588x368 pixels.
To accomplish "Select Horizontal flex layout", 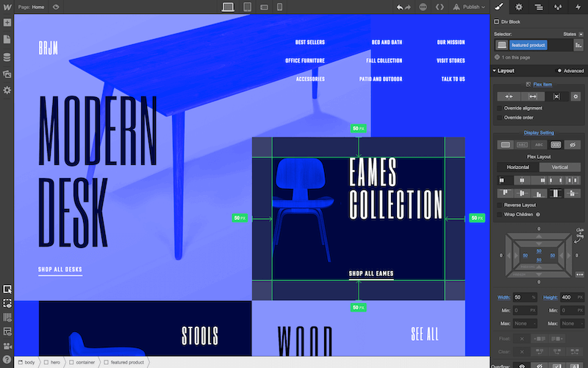I will coord(518,167).
